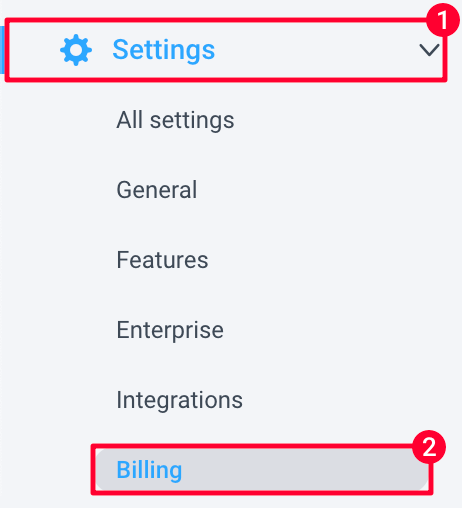This screenshot has height=508, width=462.
Task: Select the General settings entry
Action: pyautogui.click(x=157, y=190)
